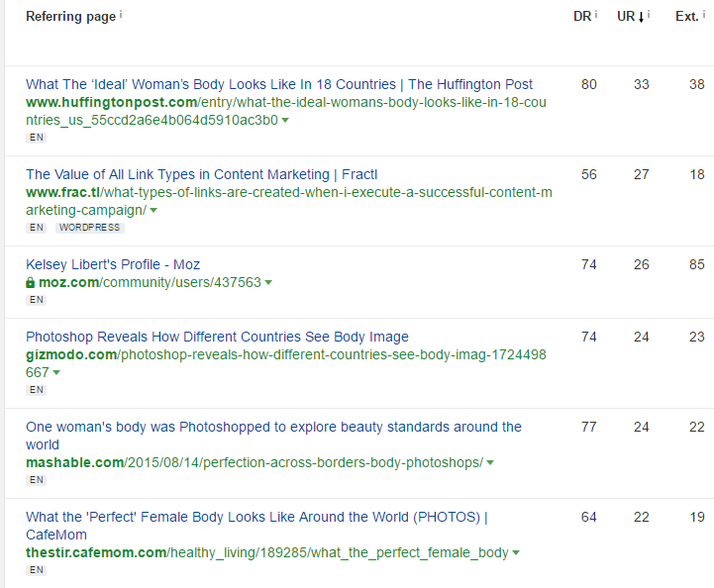The width and height of the screenshot is (714, 588).
Task: Sort table by DR column
Action: pos(582,17)
